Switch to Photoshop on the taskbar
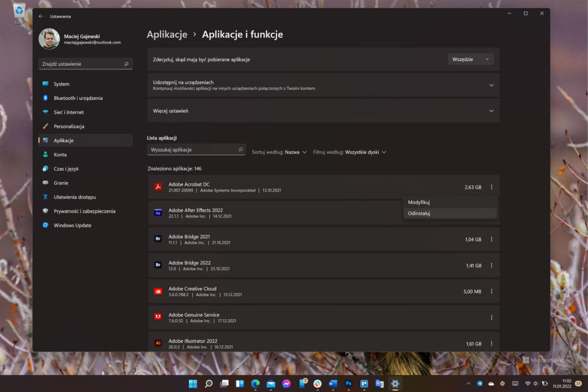This screenshot has width=588, height=392. [348, 384]
